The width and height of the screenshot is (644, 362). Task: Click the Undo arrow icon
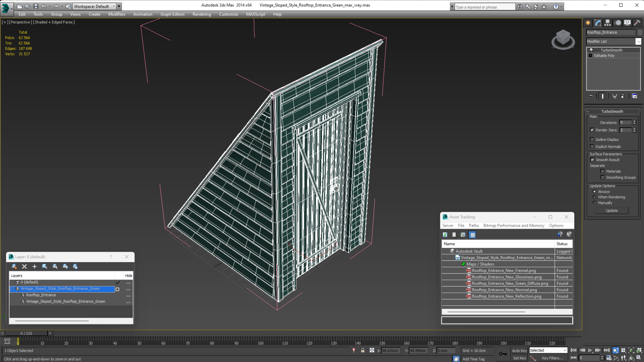tap(44, 6)
